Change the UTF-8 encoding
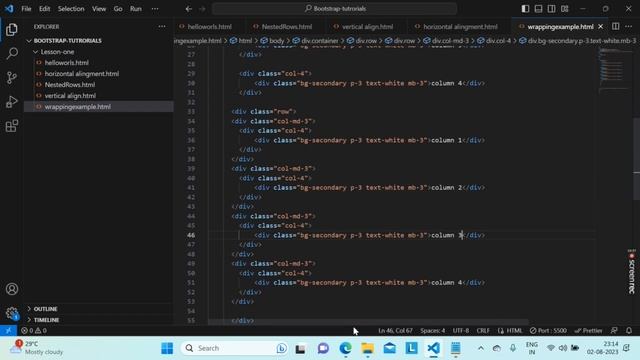This screenshot has height=360, width=640. (461, 331)
